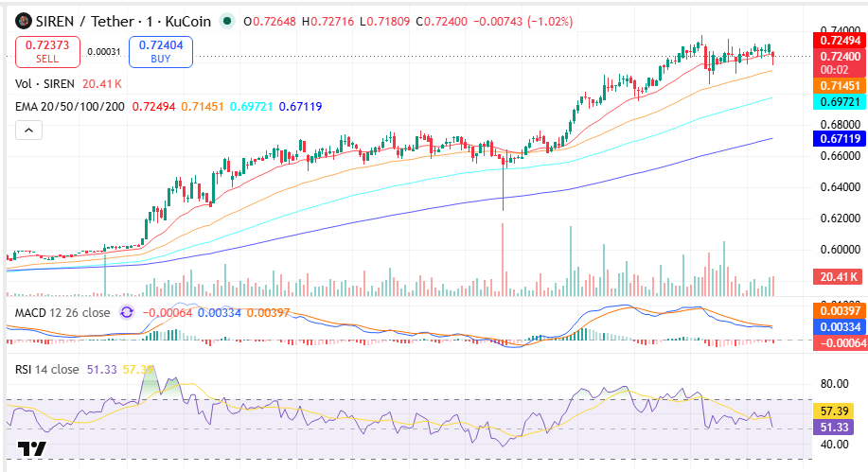Click the red 0.72494 price-axis label
This screenshot has width=868, height=472.
[x=840, y=41]
